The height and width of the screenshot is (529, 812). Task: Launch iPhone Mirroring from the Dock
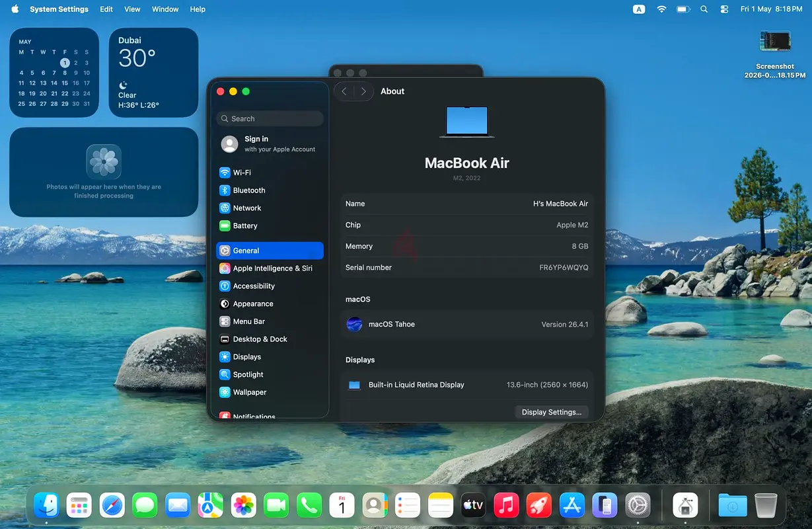[605, 506]
